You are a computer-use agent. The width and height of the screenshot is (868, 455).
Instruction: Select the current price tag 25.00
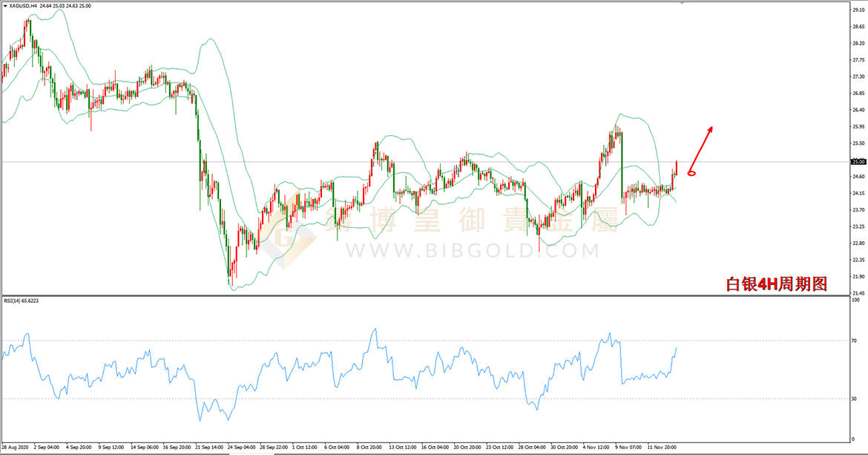click(x=858, y=162)
